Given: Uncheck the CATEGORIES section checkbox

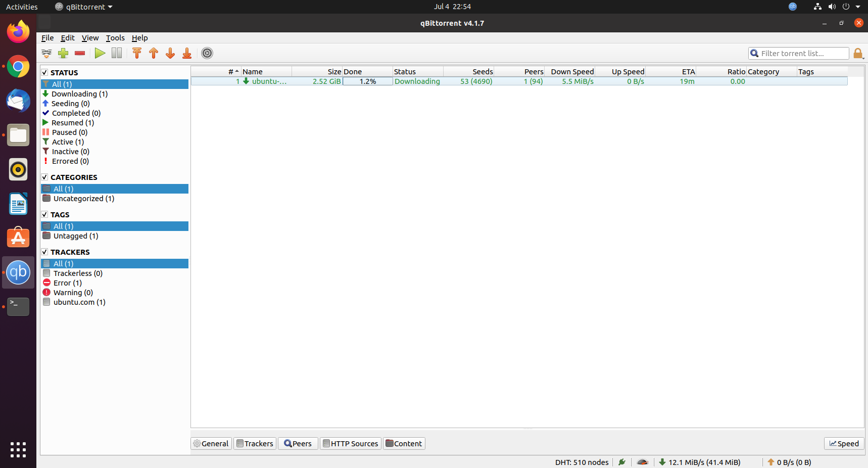Looking at the screenshot, I should 44,177.
